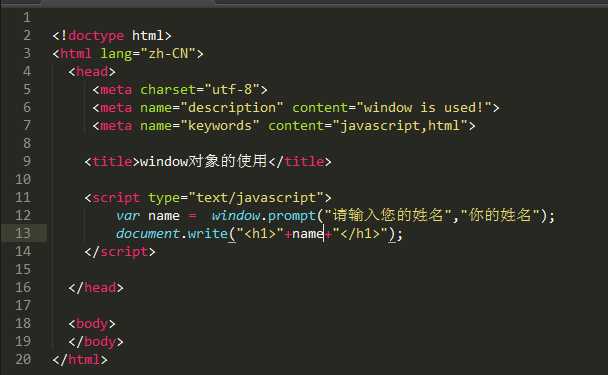
Task: Click the meta tag on line 5
Action: (116, 90)
